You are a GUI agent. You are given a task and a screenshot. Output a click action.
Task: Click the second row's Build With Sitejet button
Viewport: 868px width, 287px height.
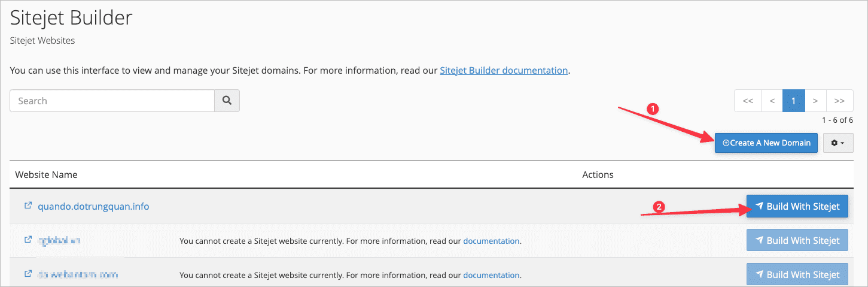click(x=797, y=240)
